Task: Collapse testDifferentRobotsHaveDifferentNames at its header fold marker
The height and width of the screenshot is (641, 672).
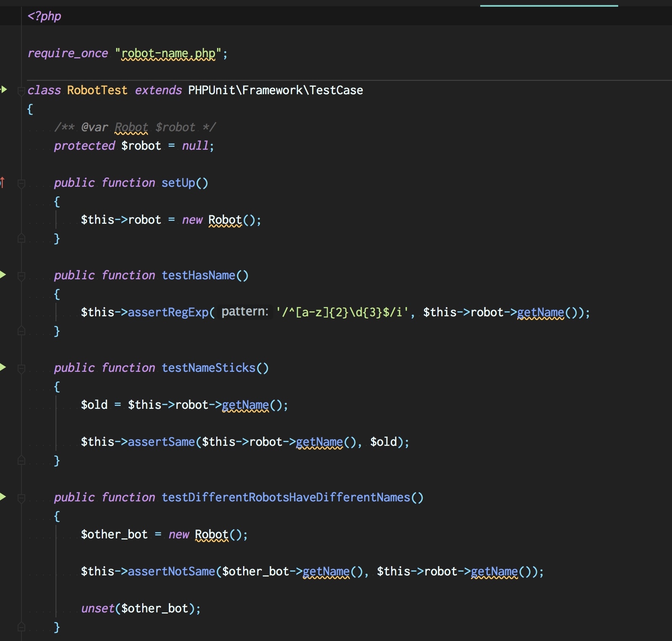Action: (21, 498)
